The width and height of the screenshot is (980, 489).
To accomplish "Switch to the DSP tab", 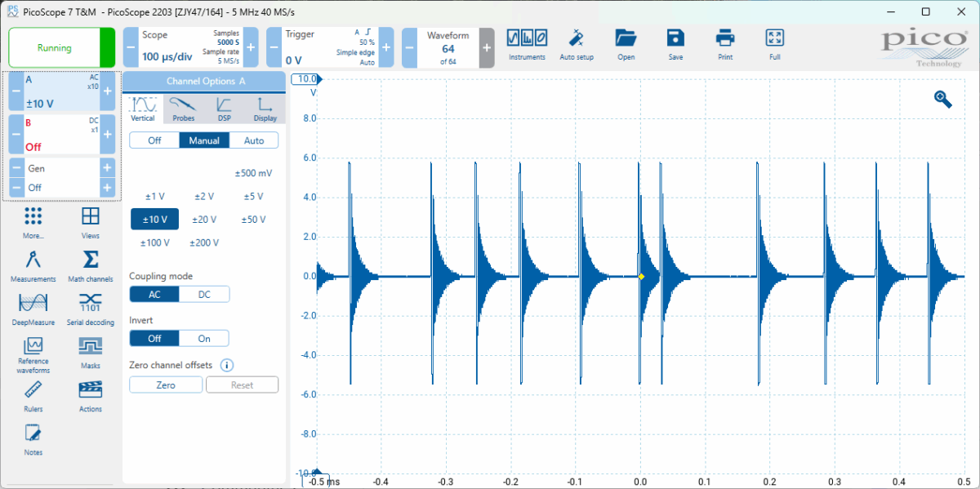I will (224, 109).
